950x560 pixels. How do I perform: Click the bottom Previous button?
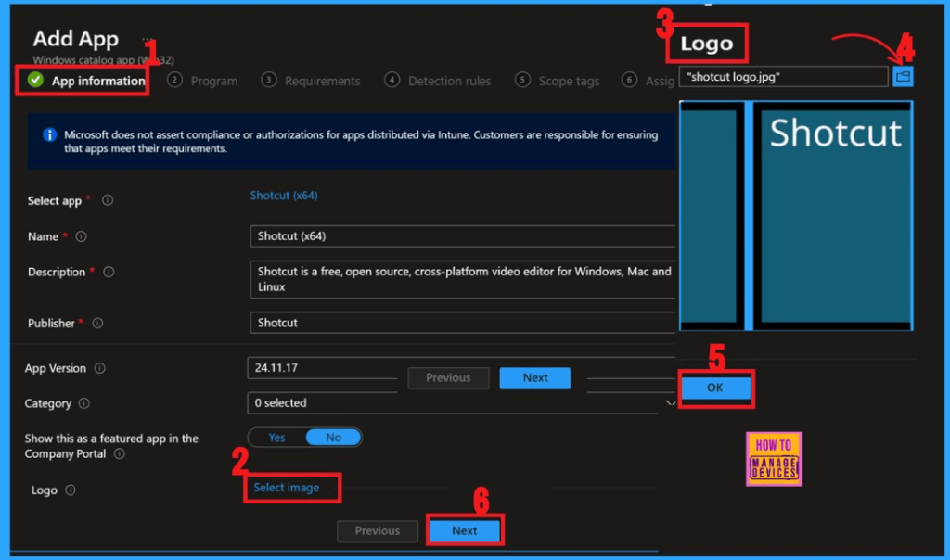click(x=377, y=531)
